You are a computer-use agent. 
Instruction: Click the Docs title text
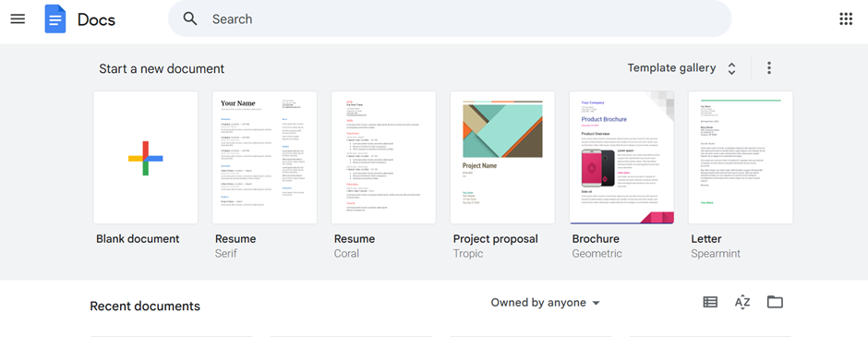(x=96, y=19)
